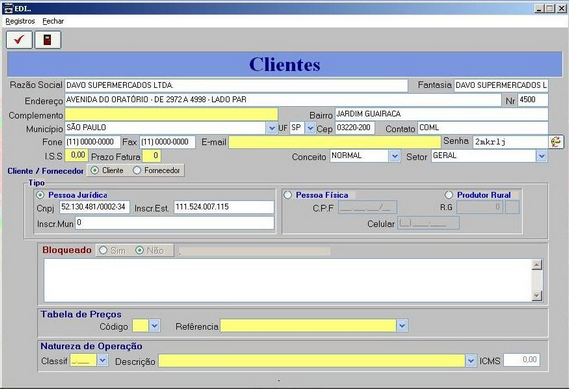Click the Bairro field
569x389 pixels.
(441, 114)
